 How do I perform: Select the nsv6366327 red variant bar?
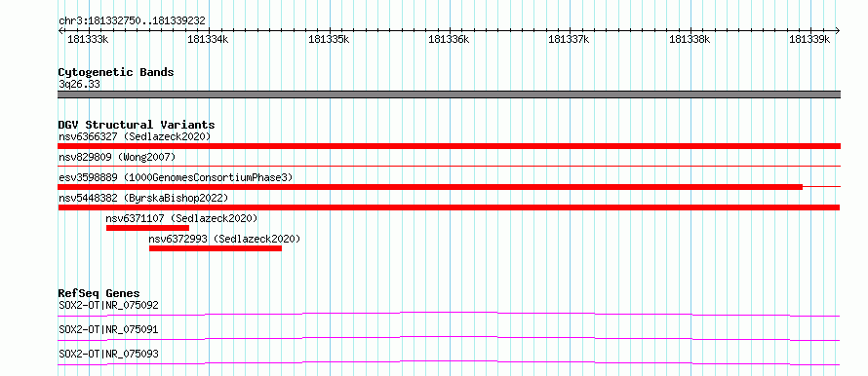[x=449, y=146]
